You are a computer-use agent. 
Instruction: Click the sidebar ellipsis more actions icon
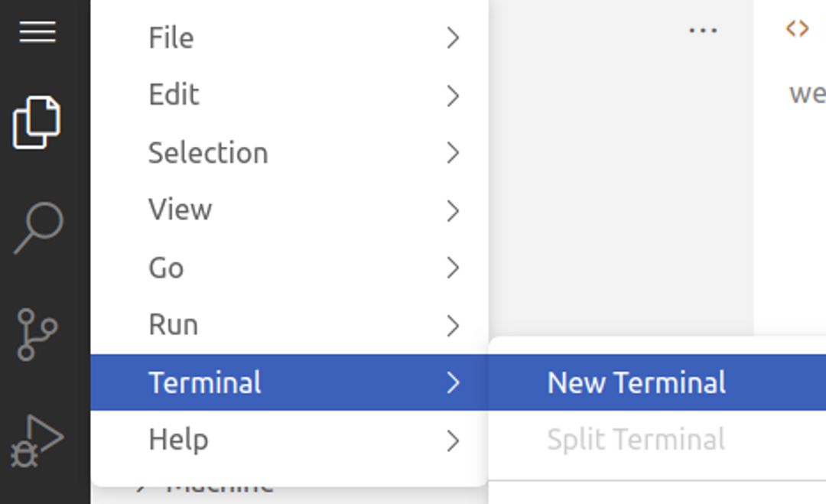[702, 31]
